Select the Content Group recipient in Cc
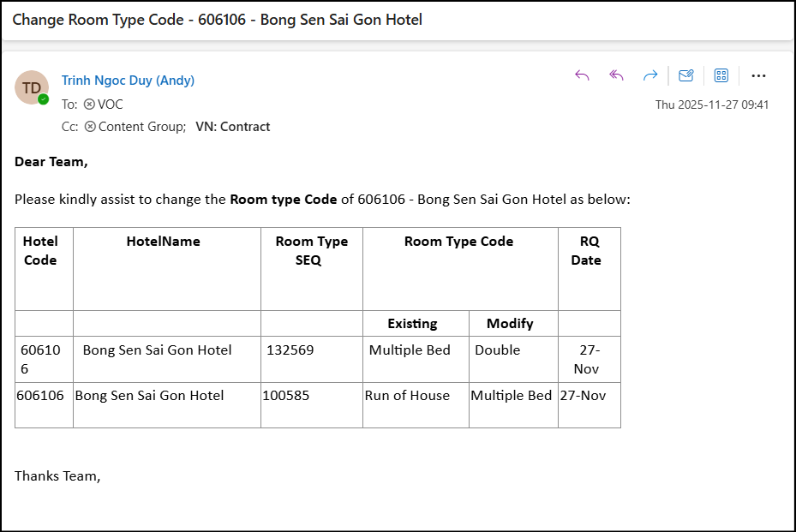The image size is (796, 532). [141, 127]
